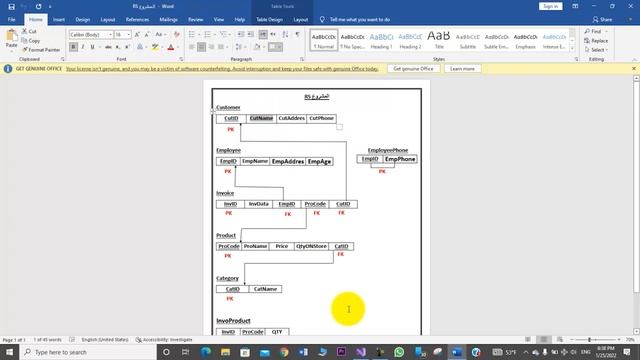Activate the Format Painter tool

(41, 50)
